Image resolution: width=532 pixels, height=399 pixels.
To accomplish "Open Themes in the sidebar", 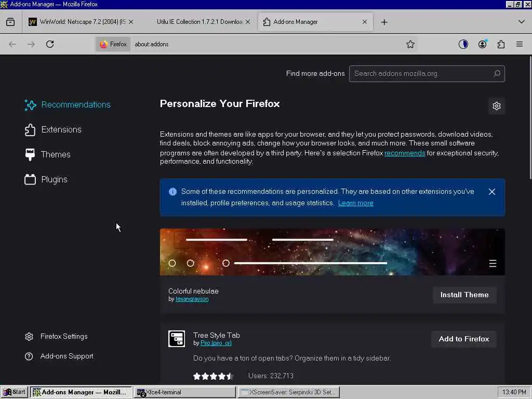I will click(47, 154).
